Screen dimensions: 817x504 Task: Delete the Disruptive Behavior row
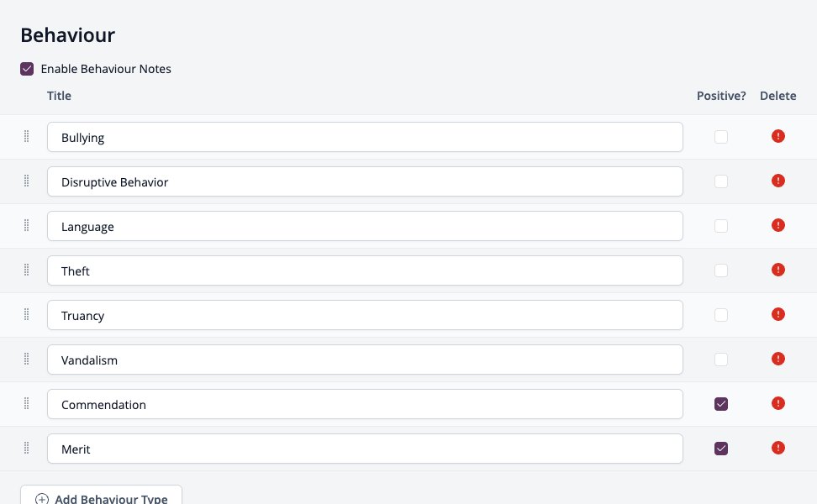(x=778, y=181)
